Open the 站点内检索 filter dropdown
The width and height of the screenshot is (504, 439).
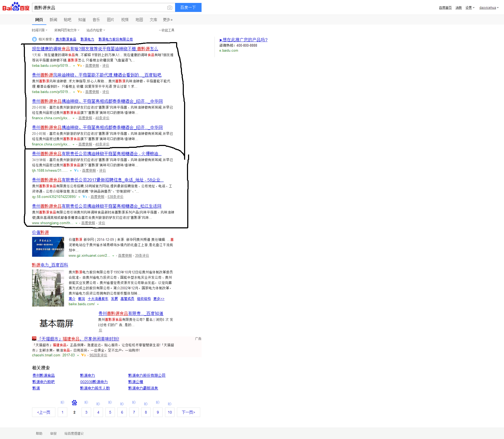[96, 30]
